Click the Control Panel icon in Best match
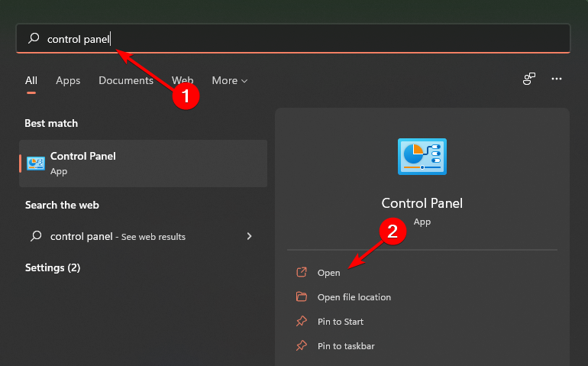This screenshot has height=366, width=588. [x=36, y=163]
